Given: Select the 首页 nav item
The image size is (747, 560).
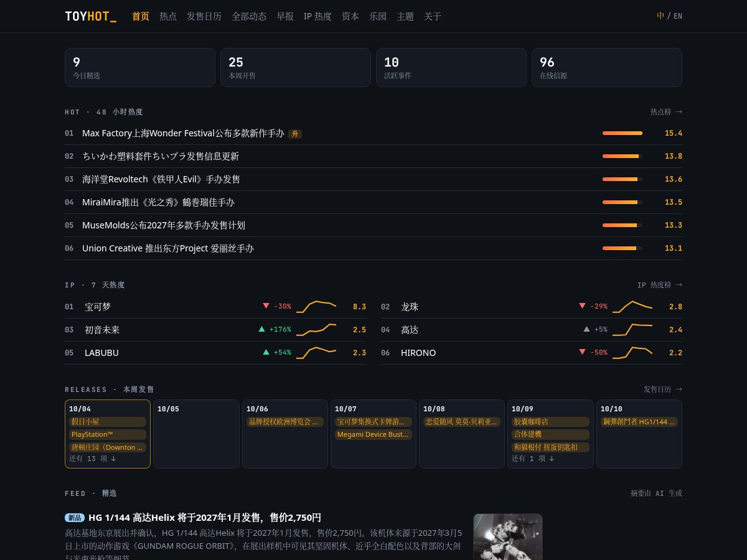Looking at the screenshot, I should [x=141, y=16].
